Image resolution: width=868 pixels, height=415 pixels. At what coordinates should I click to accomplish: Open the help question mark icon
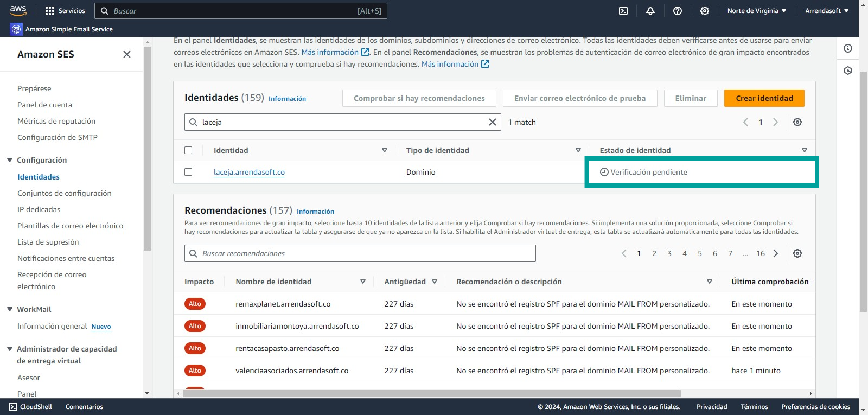(x=678, y=11)
